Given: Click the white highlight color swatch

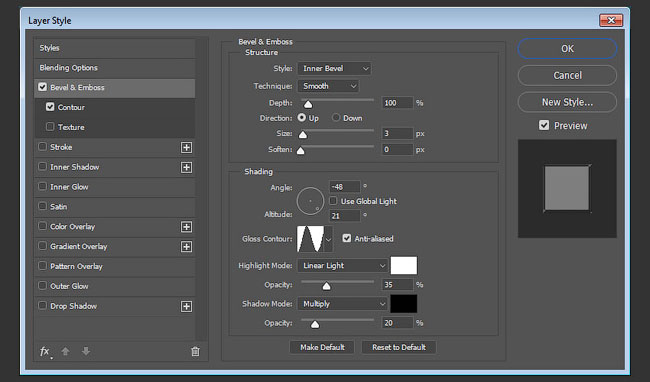Looking at the screenshot, I should pos(404,265).
